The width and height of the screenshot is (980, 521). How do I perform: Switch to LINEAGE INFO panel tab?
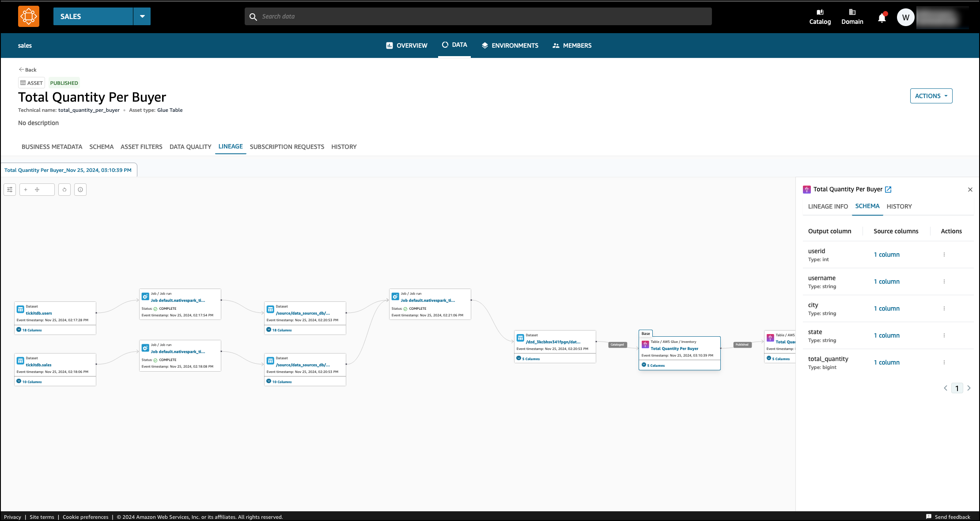(x=828, y=206)
